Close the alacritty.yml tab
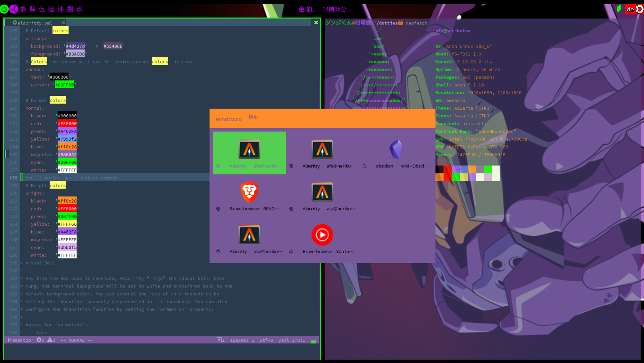 coord(63,23)
